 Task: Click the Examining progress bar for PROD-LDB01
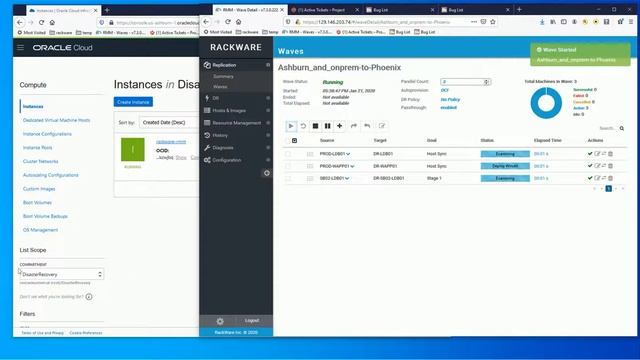(505, 154)
